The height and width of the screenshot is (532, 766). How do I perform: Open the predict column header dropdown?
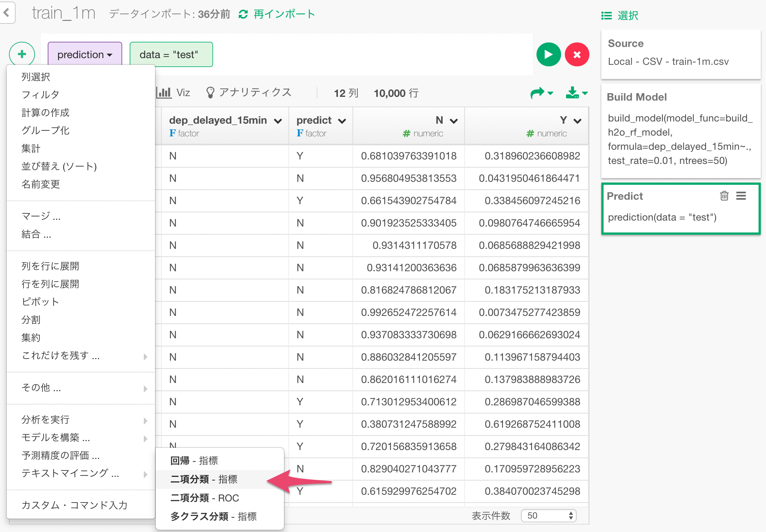coord(342,121)
